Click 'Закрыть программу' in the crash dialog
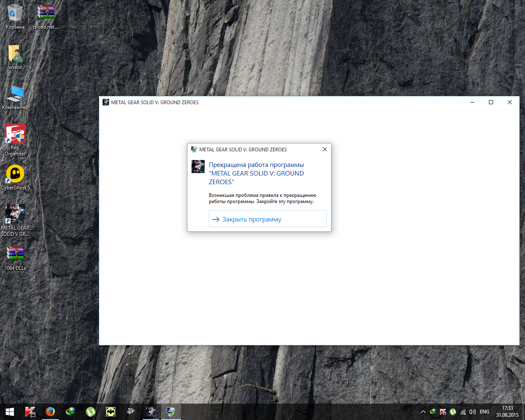 pyautogui.click(x=267, y=219)
